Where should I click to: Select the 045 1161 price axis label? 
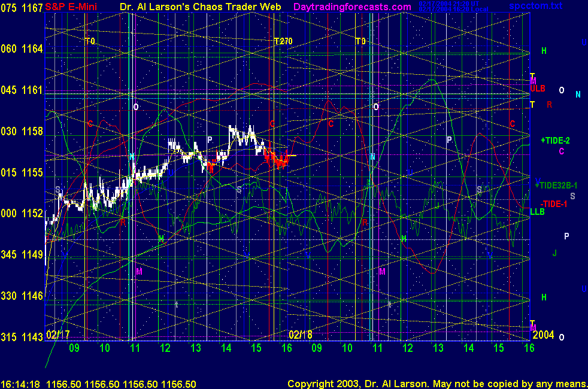point(22,90)
